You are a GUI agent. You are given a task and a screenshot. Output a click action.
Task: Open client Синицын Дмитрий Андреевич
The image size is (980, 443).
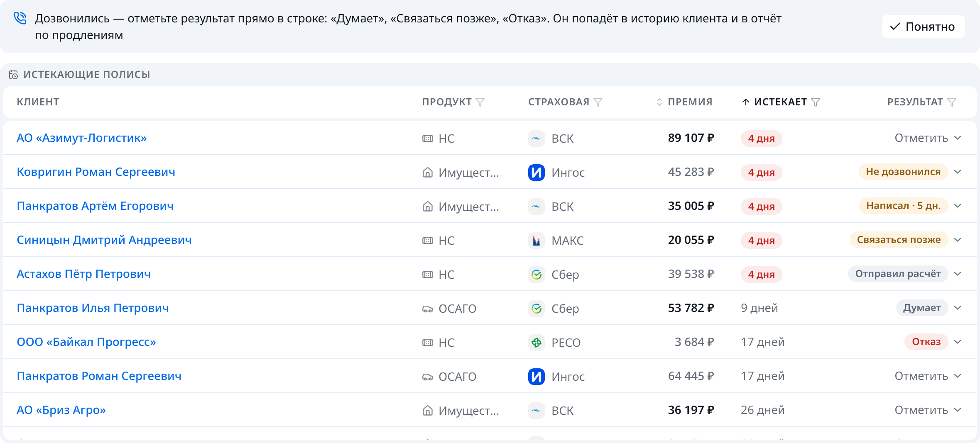click(104, 240)
